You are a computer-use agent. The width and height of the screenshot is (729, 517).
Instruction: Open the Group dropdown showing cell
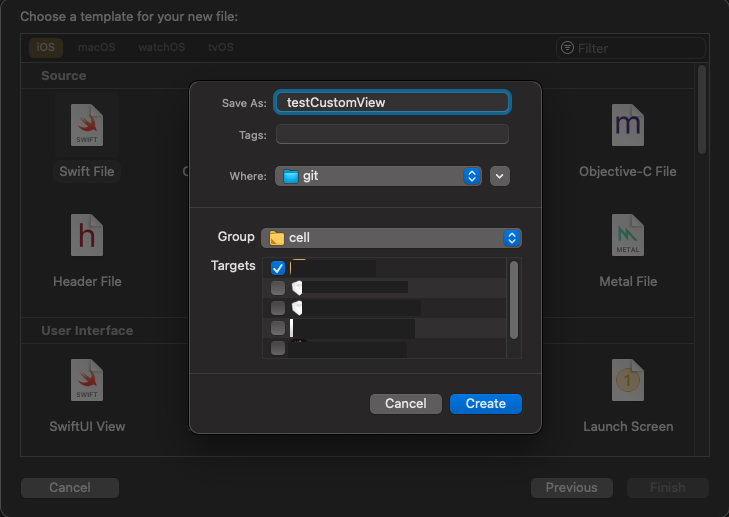[391, 238]
